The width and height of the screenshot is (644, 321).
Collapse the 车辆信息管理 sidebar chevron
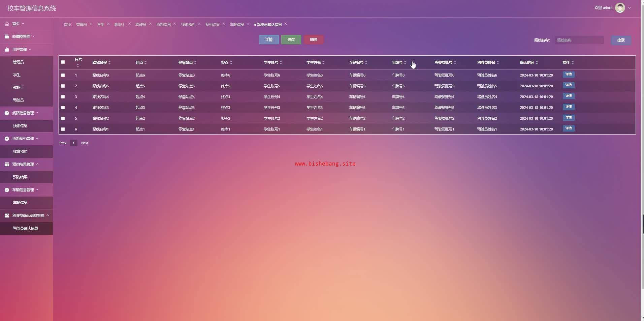pos(37,190)
